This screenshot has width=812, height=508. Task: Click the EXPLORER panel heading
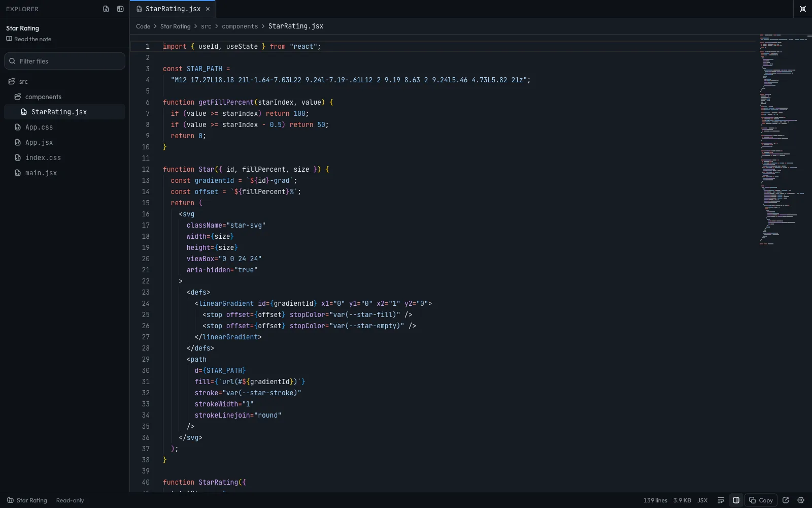pyautogui.click(x=22, y=9)
